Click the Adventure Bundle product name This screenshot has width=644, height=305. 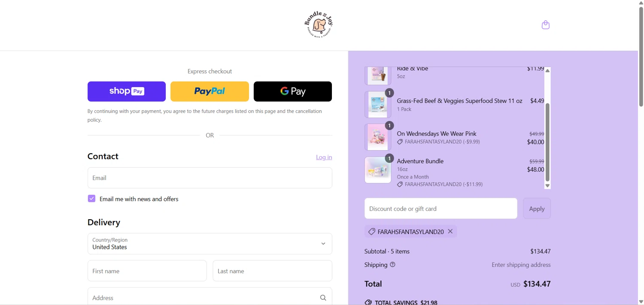coord(420,161)
